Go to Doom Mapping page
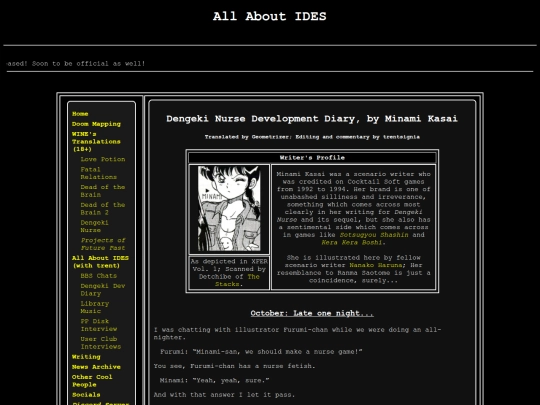Screen dimensions: 540x405 (x=96, y=124)
